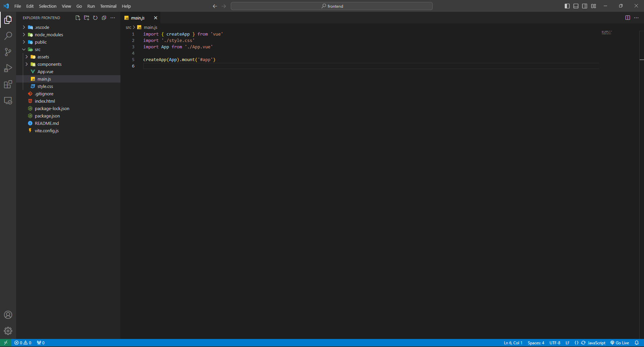Viewport: 644px width, 347px height.
Task: Click the New File icon in Explorer
Action: (78, 18)
